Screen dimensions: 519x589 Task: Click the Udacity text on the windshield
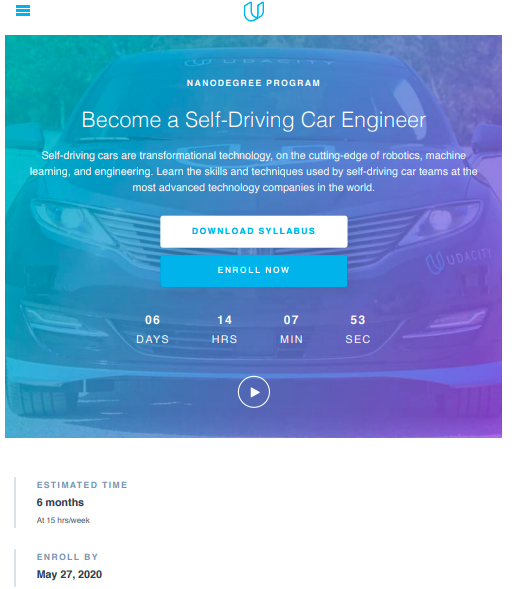259,62
